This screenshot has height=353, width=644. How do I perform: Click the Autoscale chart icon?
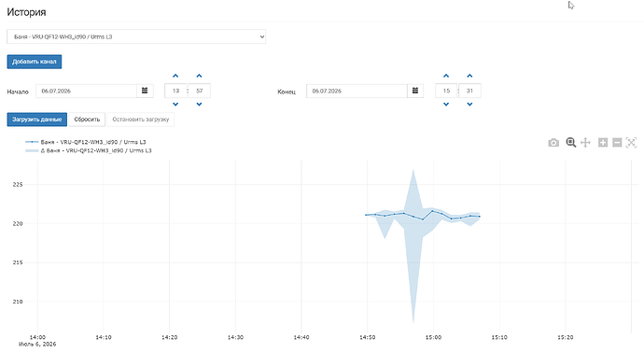pos(631,143)
